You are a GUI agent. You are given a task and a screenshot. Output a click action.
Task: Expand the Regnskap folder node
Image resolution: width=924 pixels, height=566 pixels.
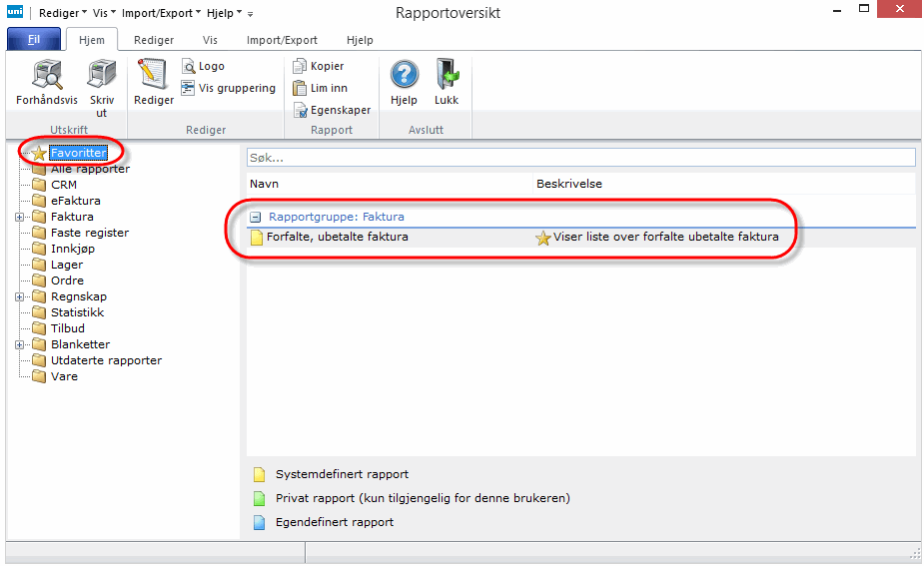coord(20,296)
